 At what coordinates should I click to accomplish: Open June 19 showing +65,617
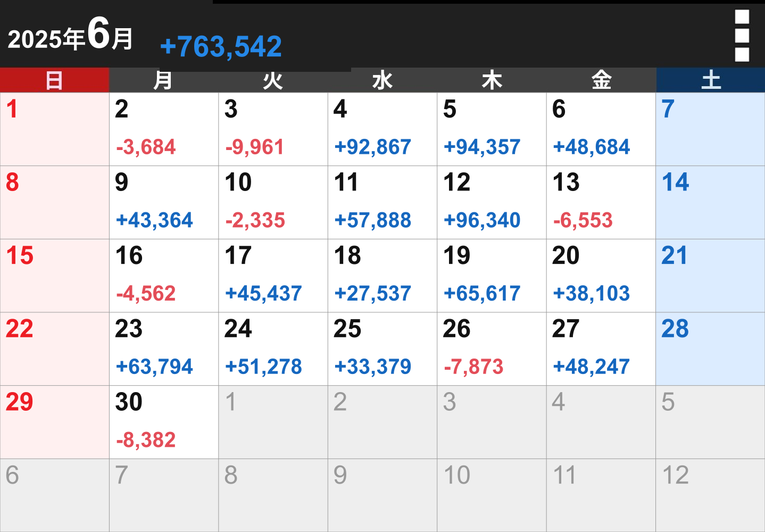(x=492, y=276)
